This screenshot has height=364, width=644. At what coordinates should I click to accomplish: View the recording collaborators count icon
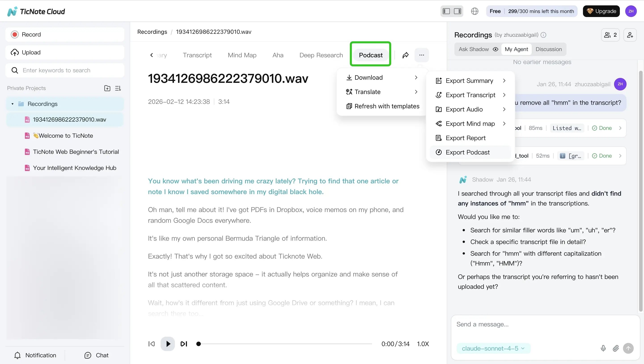(610, 35)
